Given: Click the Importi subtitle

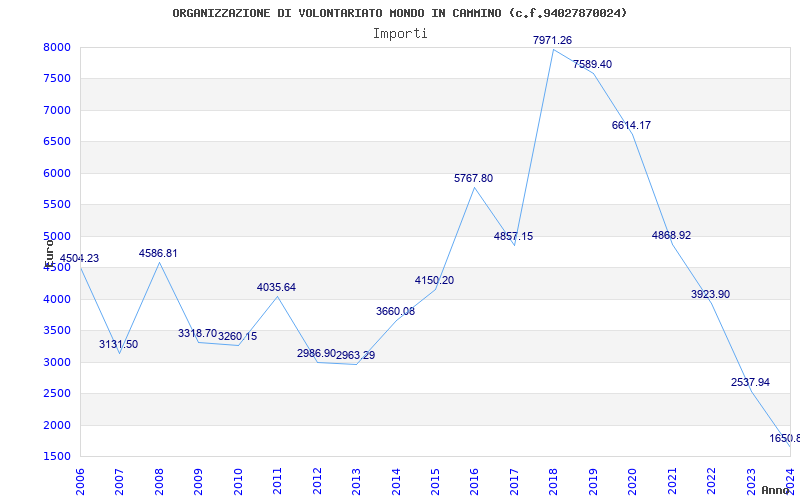Looking at the screenshot, I should click(x=400, y=34).
